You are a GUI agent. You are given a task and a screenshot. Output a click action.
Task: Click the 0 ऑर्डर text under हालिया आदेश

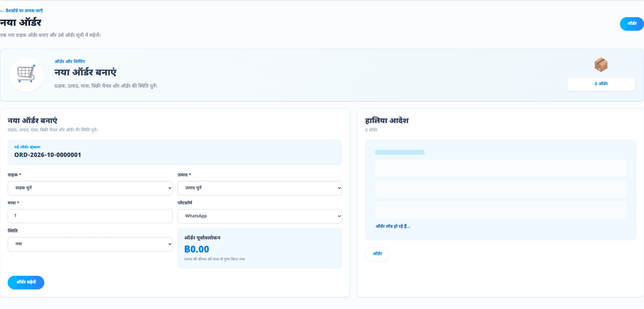click(x=371, y=130)
